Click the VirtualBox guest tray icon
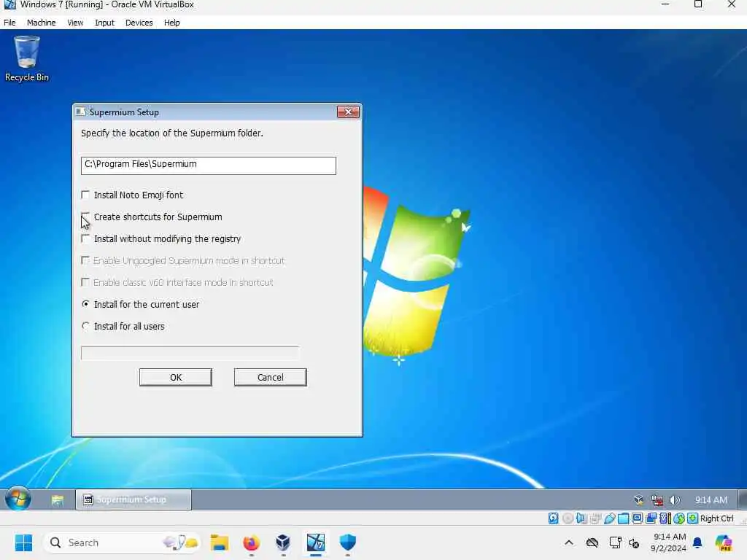This screenshot has width=747, height=560. pyautogui.click(x=639, y=500)
